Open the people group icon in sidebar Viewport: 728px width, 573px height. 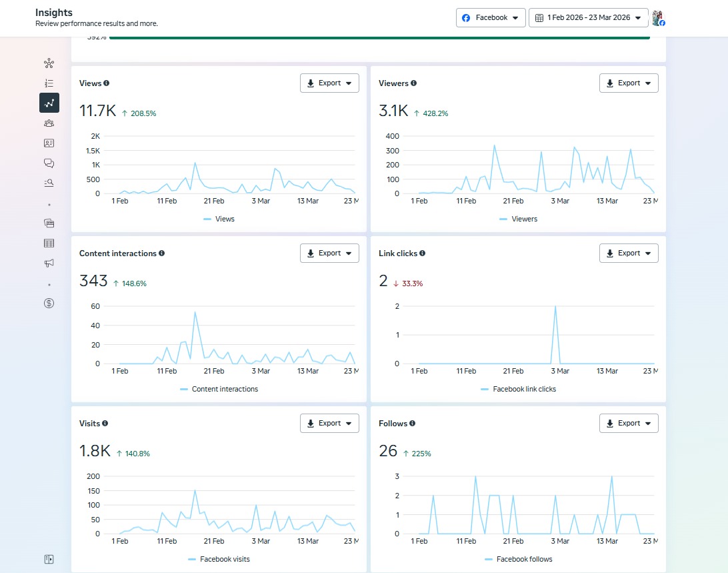pyautogui.click(x=49, y=123)
